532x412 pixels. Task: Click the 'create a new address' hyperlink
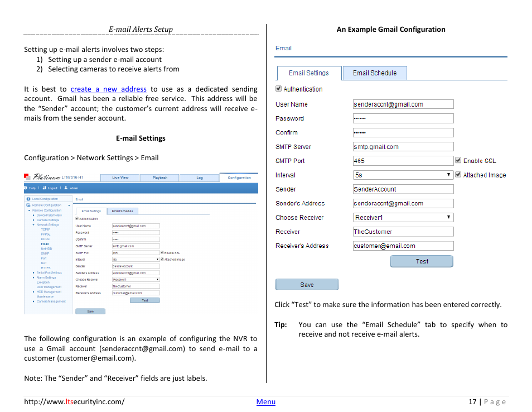click(109, 89)
